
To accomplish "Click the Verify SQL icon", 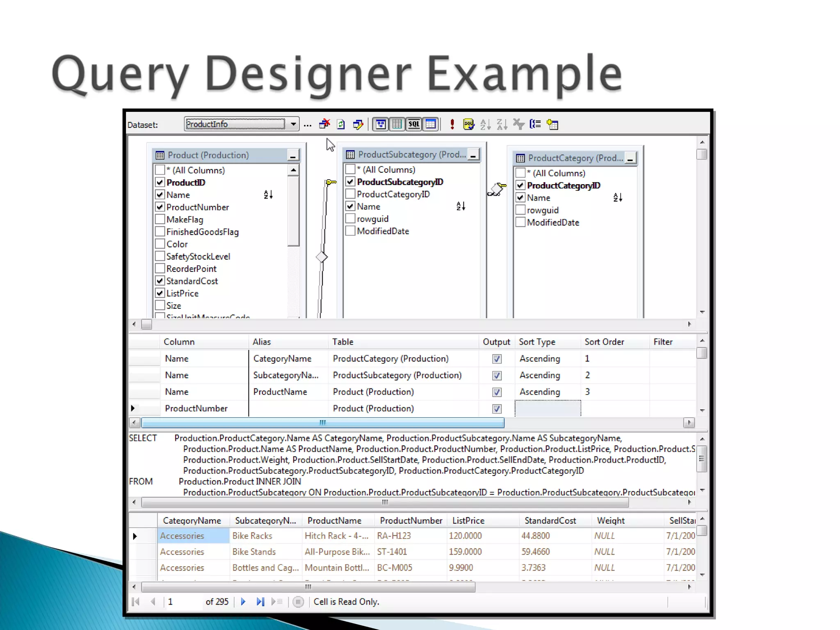I will coord(468,124).
